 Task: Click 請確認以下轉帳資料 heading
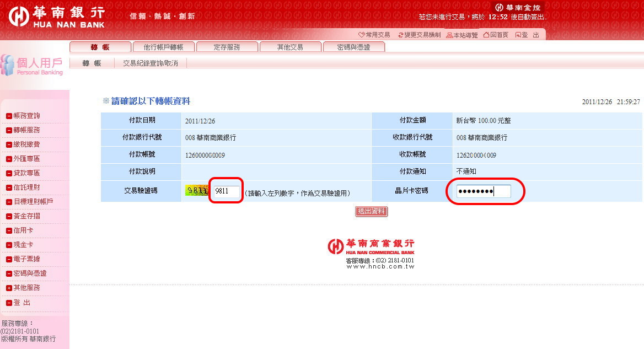(x=151, y=101)
